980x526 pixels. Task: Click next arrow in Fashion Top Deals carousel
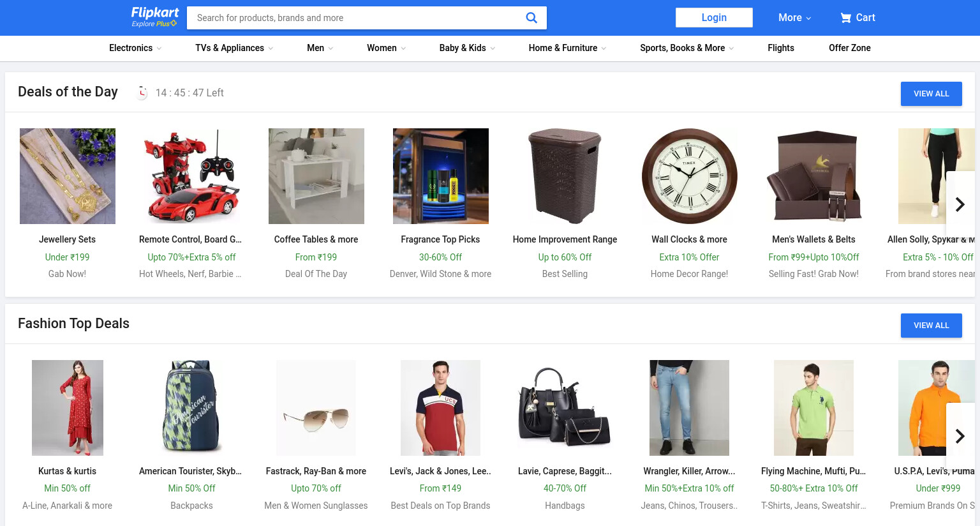(x=960, y=436)
